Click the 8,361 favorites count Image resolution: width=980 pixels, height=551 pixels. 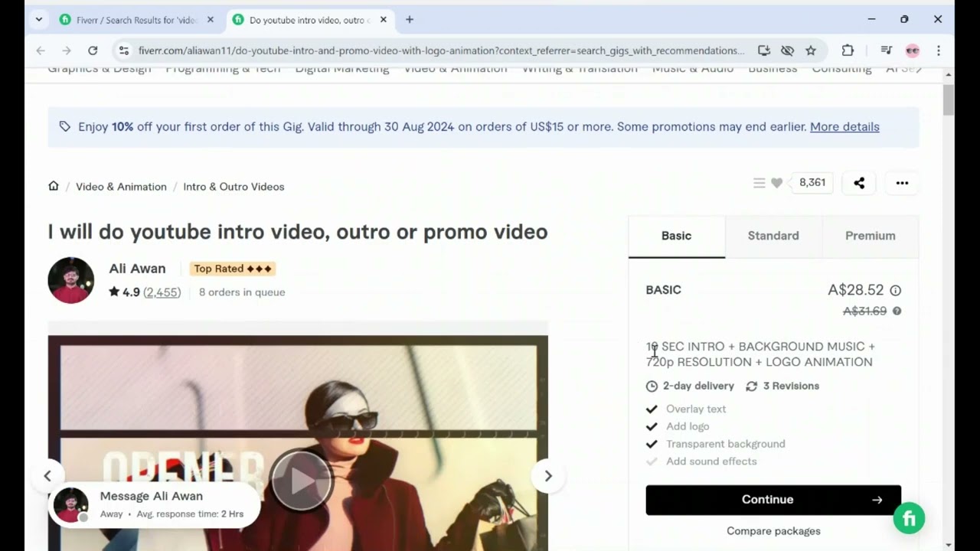click(x=812, y=183)
